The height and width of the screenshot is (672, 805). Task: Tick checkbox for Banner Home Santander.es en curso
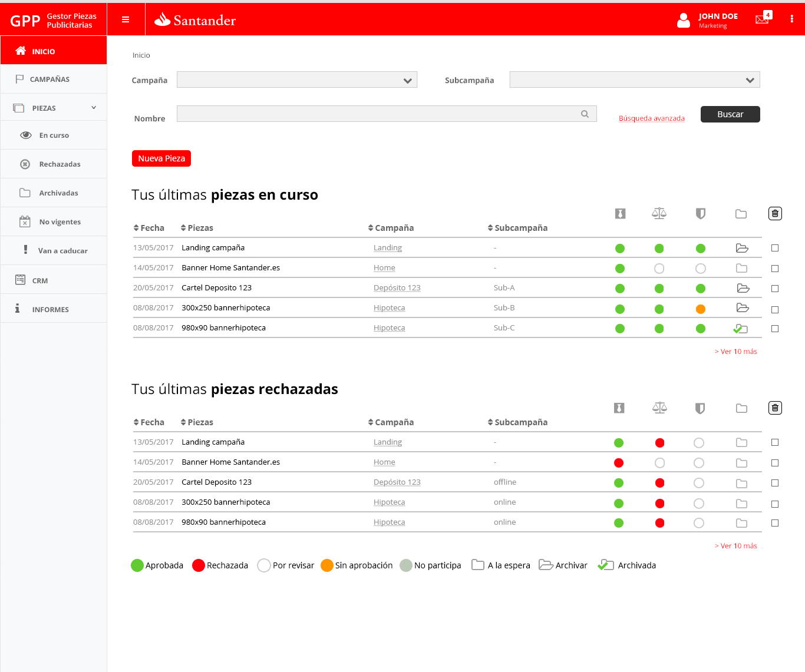(x=775, y=269)
